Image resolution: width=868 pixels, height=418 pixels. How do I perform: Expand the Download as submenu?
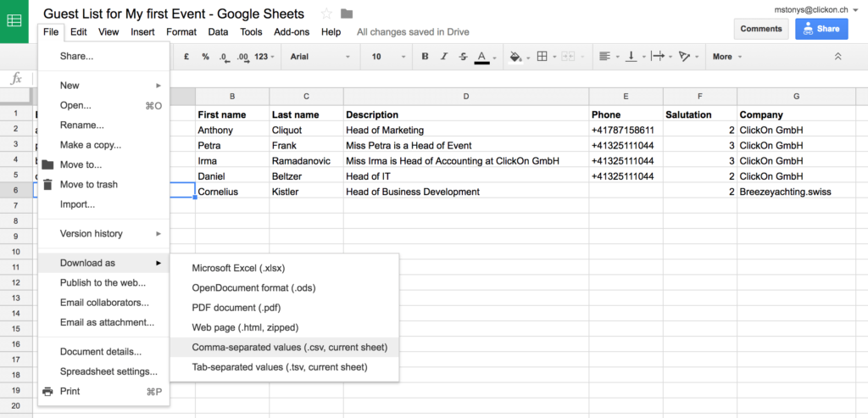click(x=104, y=263)
